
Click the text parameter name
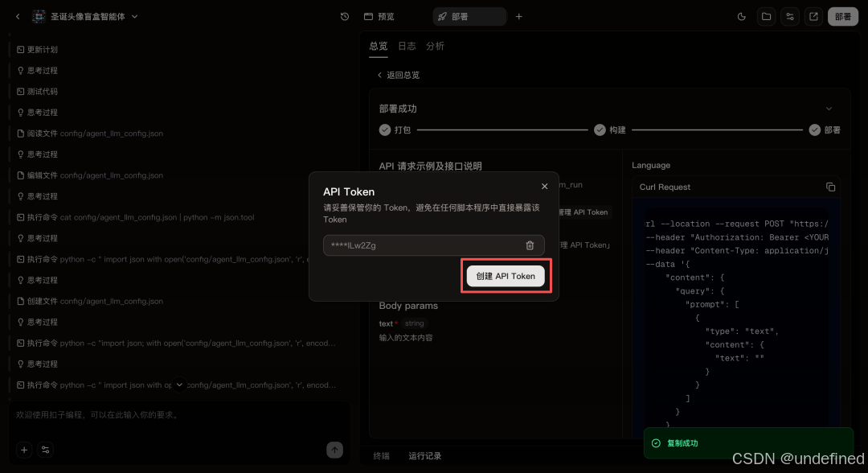386,323
